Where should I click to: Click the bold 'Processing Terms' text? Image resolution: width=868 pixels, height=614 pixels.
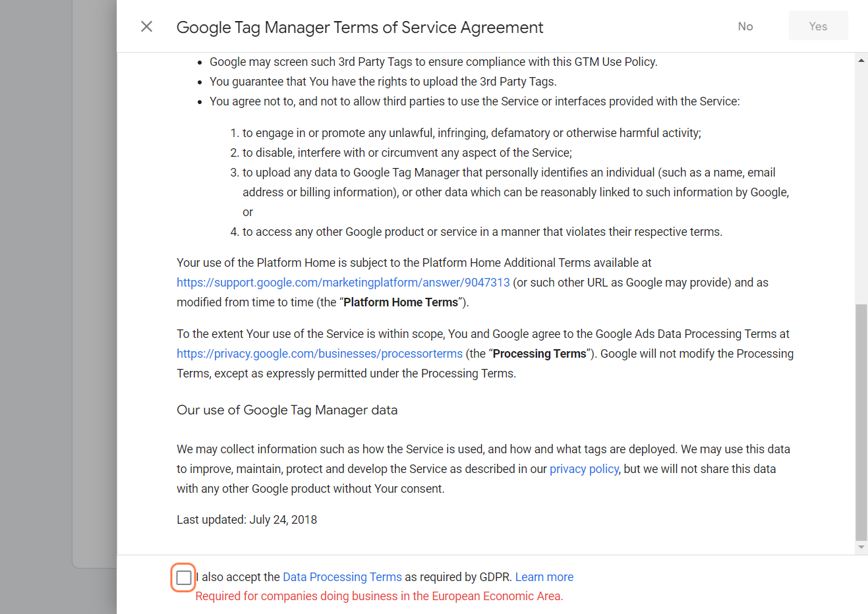[x=540, y=354]
